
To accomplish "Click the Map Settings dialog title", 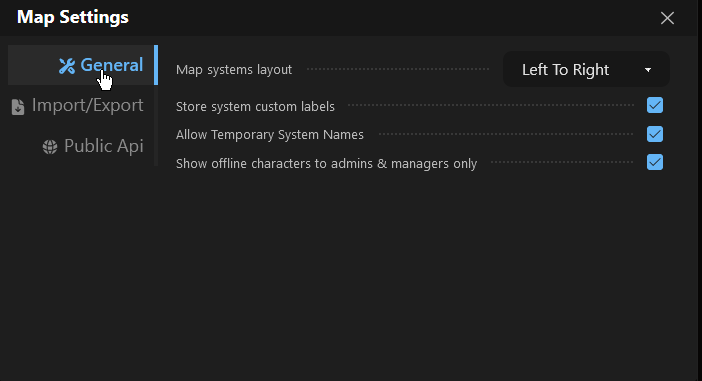I will [73, 17].
